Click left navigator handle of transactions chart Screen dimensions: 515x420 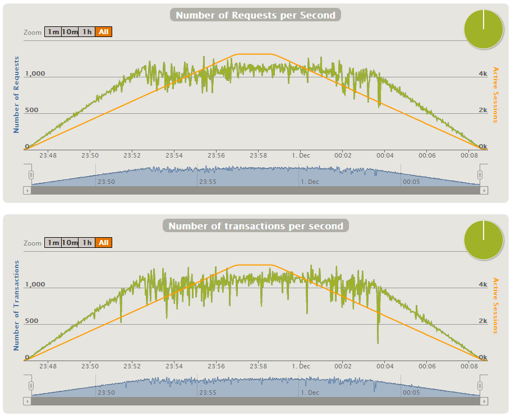pos(31,386)
